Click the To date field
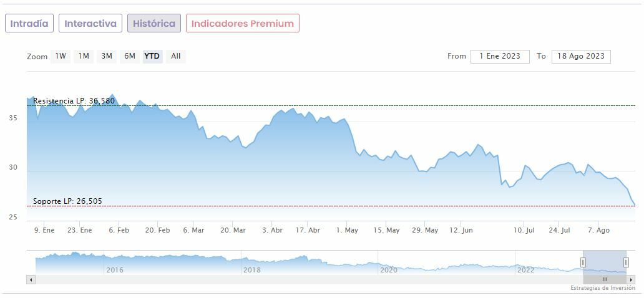644x298 pixels. 581,56
